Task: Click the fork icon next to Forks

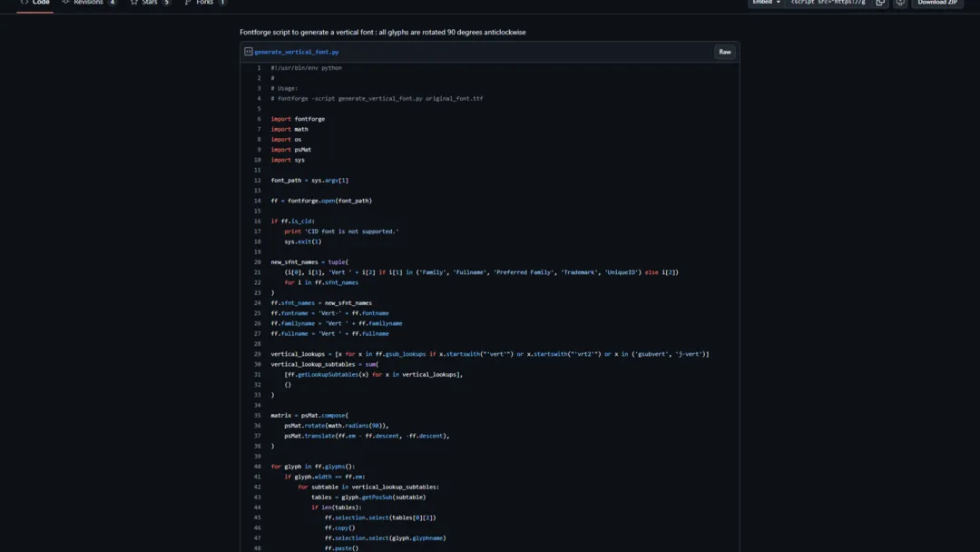Action: tap(190, 3)
